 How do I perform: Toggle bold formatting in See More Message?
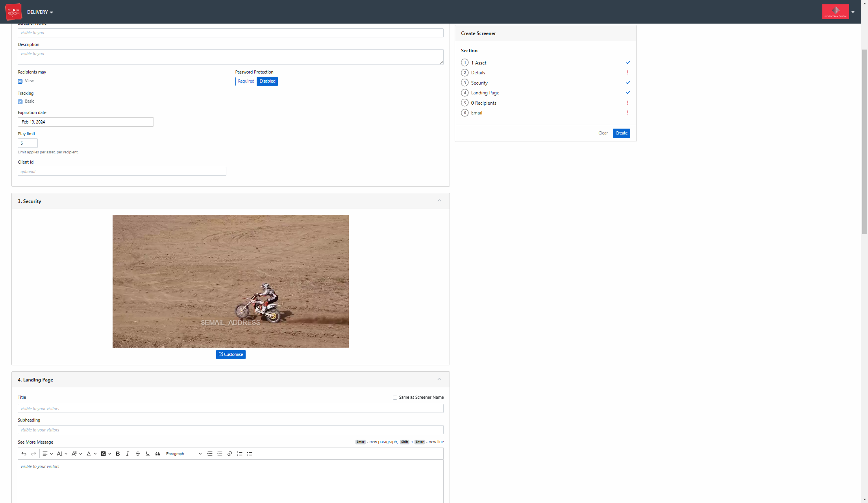tap(118, 453)
